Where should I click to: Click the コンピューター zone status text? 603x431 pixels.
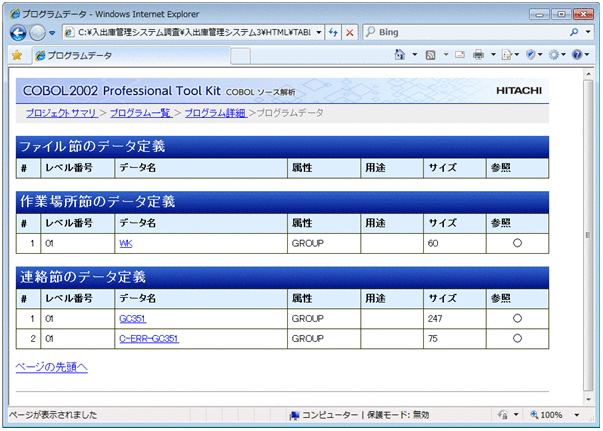pyautogui.click(x=330, y=415)
